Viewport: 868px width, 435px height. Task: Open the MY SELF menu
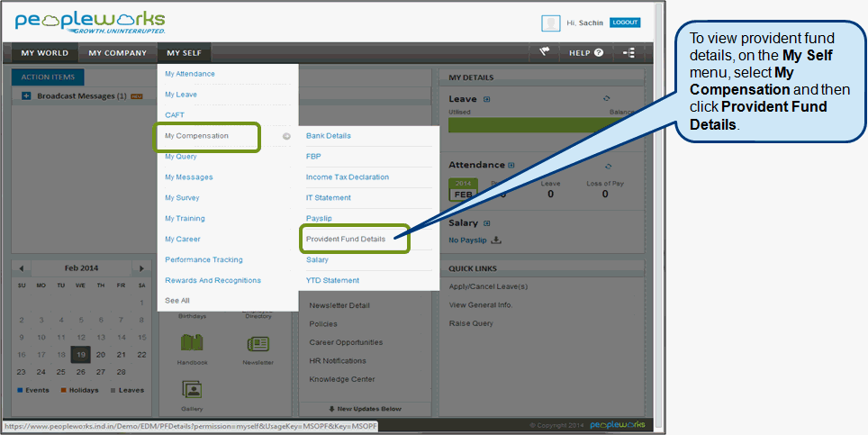pyautogui.click(x=185, y=53)
